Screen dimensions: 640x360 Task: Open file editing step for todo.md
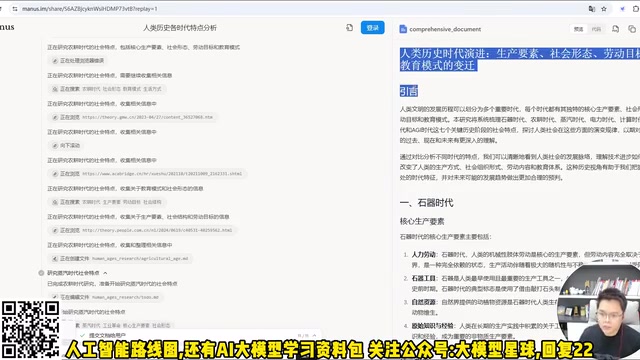tap(106, 297)
